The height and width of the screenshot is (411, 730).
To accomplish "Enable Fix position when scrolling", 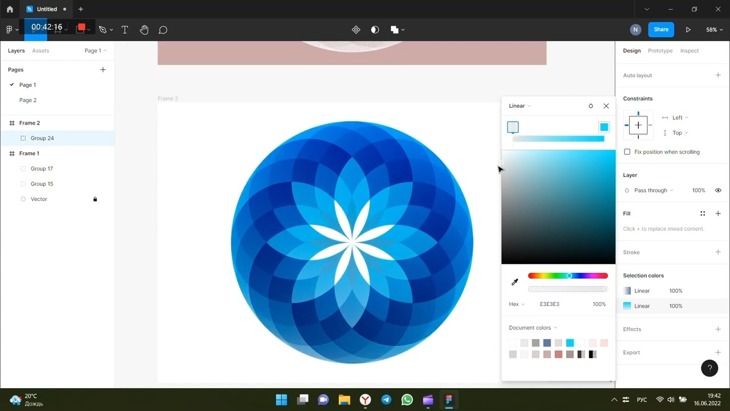I will pos(627,152).
